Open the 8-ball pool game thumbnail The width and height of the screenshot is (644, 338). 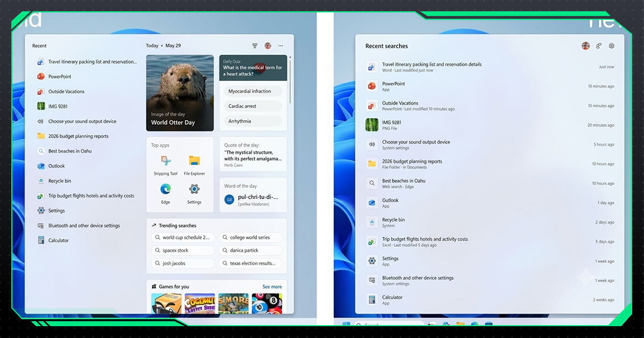click(267, 304)
